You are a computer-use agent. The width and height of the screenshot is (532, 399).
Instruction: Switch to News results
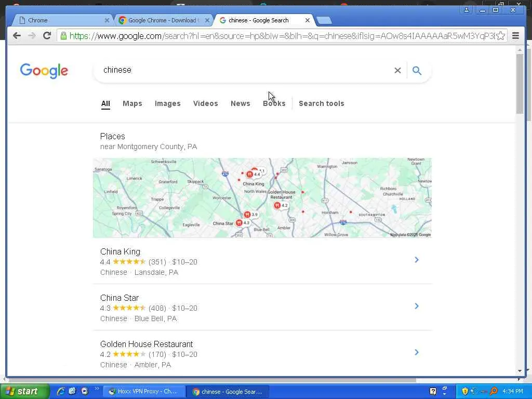240,103
